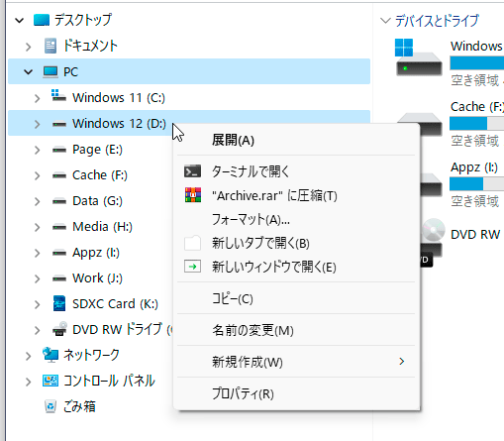Click the Appz (I:) name in right pane

click(474, 167)
